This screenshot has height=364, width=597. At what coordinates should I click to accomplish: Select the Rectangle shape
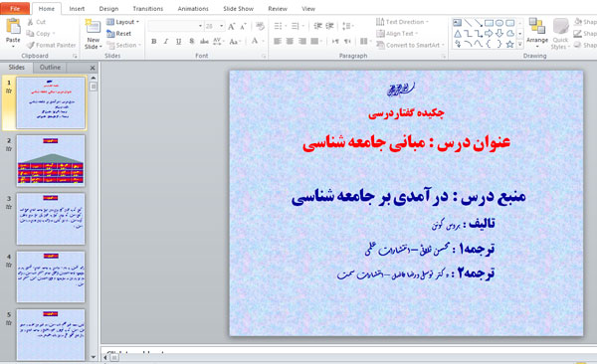pos(489,23)
